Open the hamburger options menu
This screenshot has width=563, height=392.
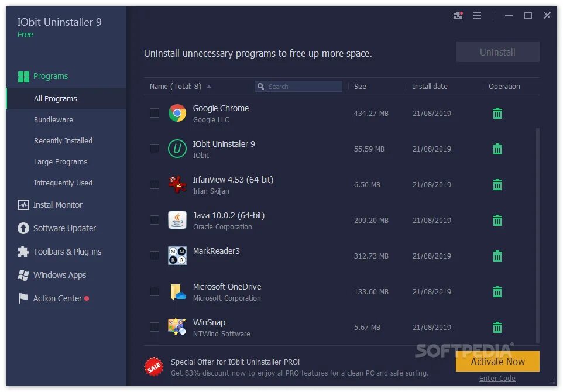point(477,15)
